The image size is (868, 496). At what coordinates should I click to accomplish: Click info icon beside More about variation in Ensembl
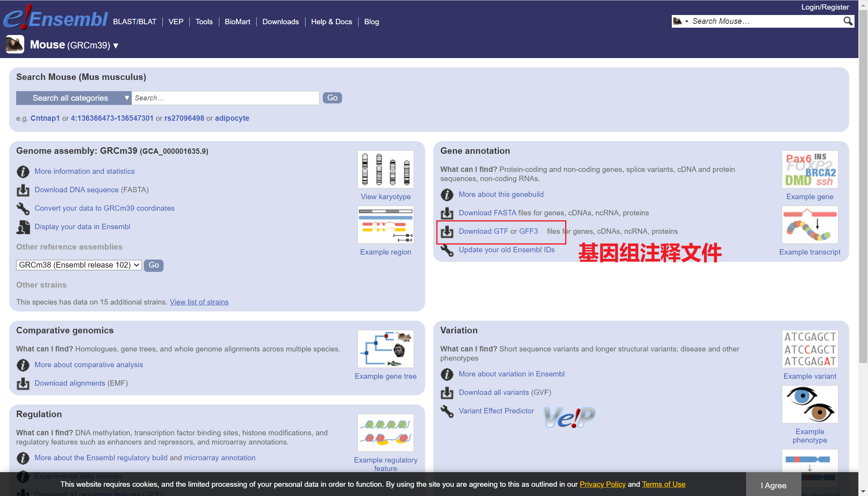447,374
